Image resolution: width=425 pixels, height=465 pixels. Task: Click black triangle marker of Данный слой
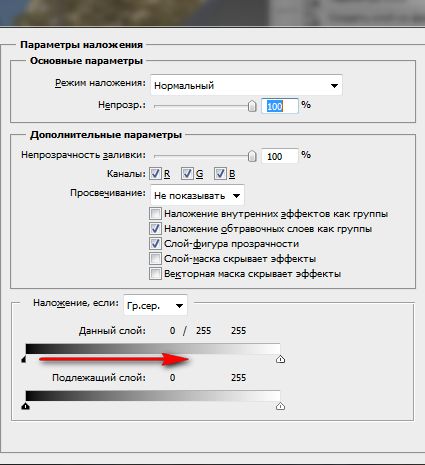(x=24, y=359)
